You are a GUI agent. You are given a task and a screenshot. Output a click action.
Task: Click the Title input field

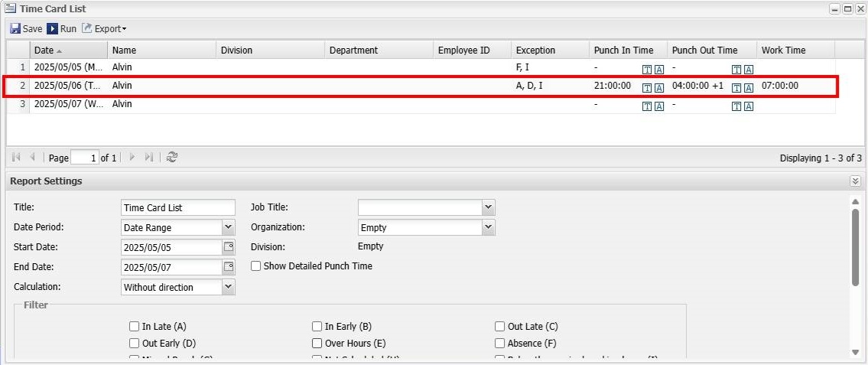(177, 207)
